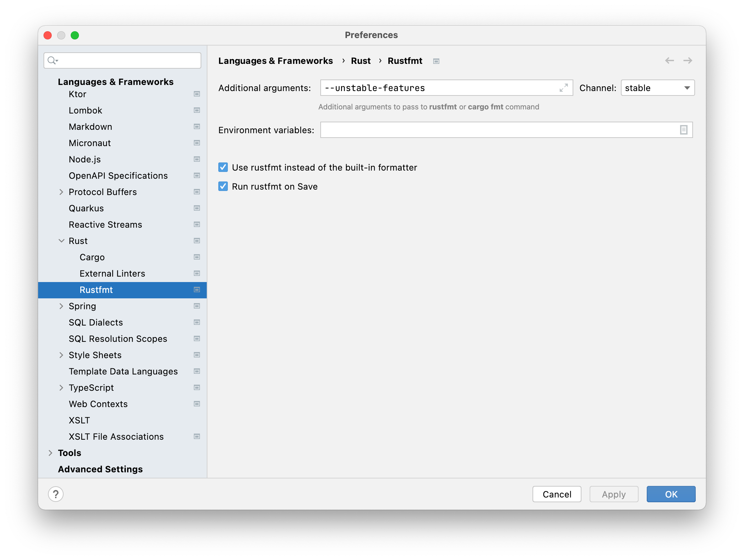Open Advanced Settings in the sidebar
This screenshot has width=744, height=560.
point(100,469)
